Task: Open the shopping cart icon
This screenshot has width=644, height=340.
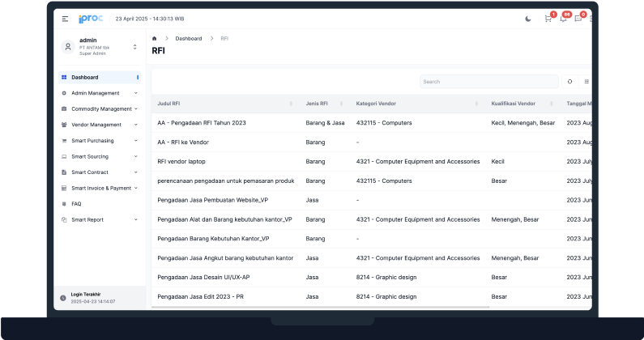Action: tap(548, 19)
